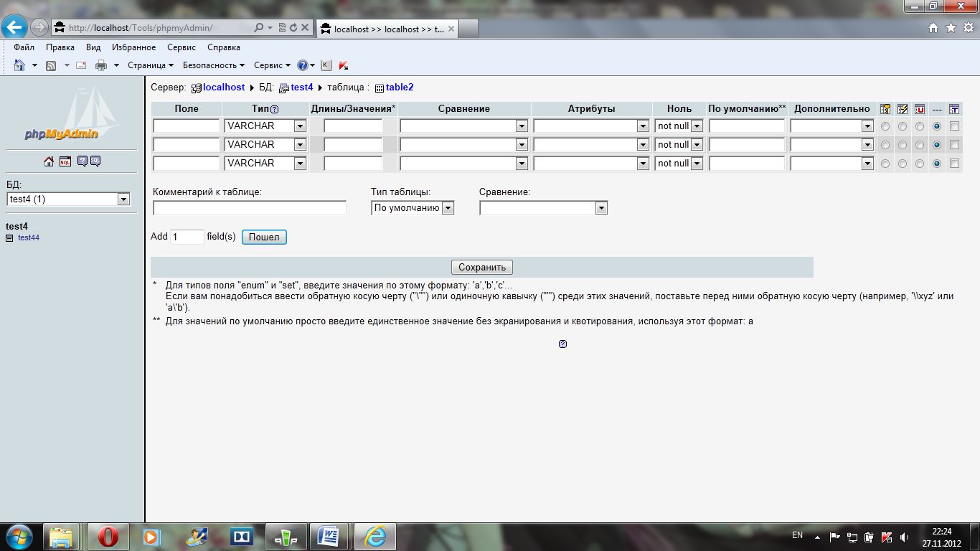Open the Вид menu
This screenshot has width=980, height=551.
[93, 47]
